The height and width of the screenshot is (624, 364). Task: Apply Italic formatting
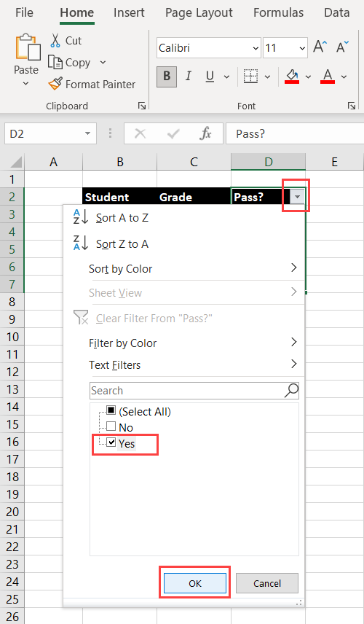tap(189, 76)
